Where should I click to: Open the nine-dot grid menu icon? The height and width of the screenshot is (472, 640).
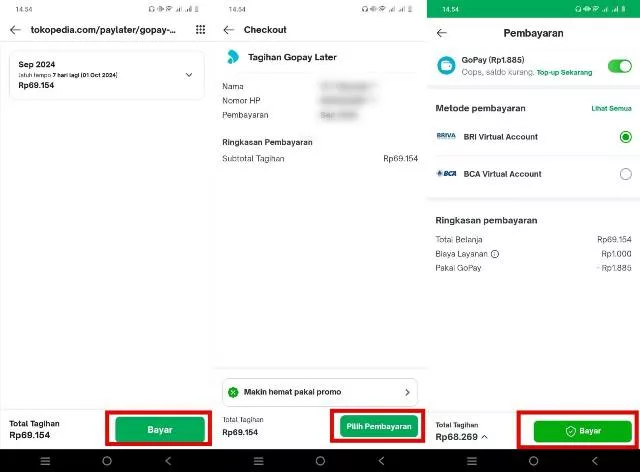tap(200, 29)
